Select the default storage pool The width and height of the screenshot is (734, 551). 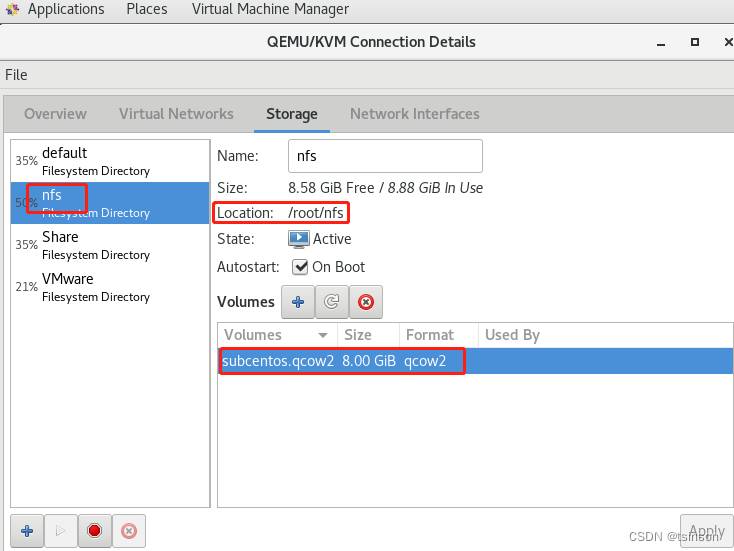click(95, 161)
